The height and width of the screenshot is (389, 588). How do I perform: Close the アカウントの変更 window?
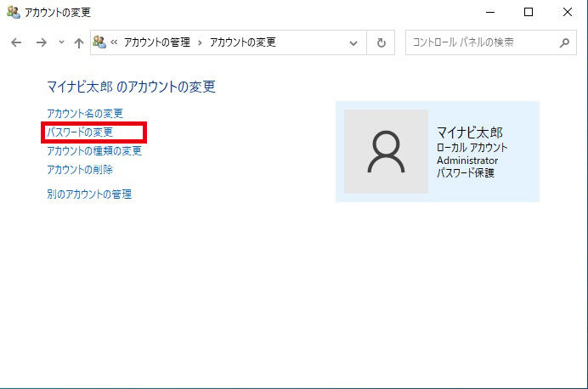[x=568, y=13]
